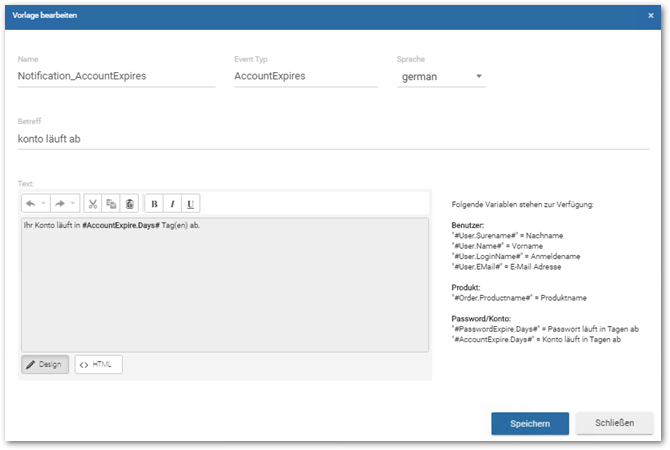Click the paste clipboard icon
Screen dimensions: 670x450
click(129, 204)
